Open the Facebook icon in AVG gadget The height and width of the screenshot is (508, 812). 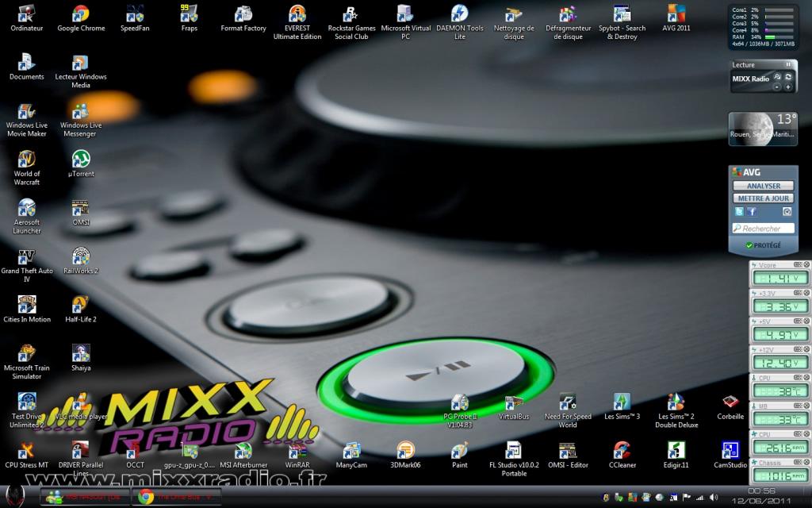click(752, 211)
